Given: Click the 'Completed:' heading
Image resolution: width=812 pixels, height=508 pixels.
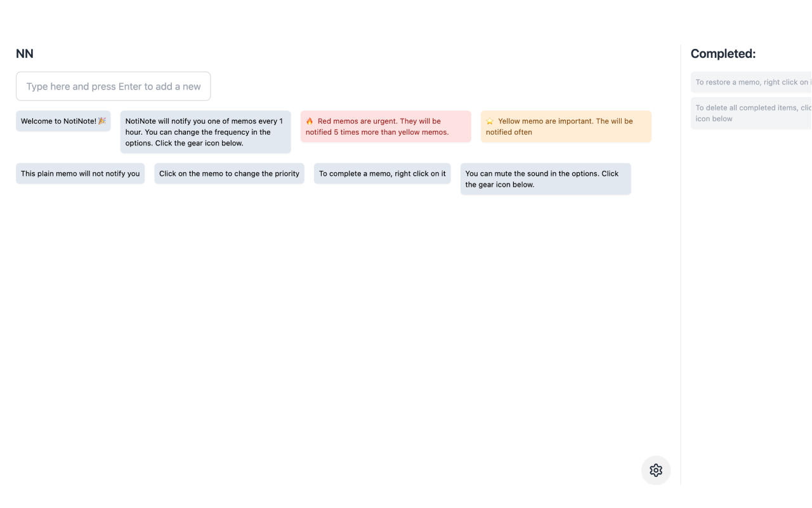Looking at the screenshot, I should click(x=723, y=53).
